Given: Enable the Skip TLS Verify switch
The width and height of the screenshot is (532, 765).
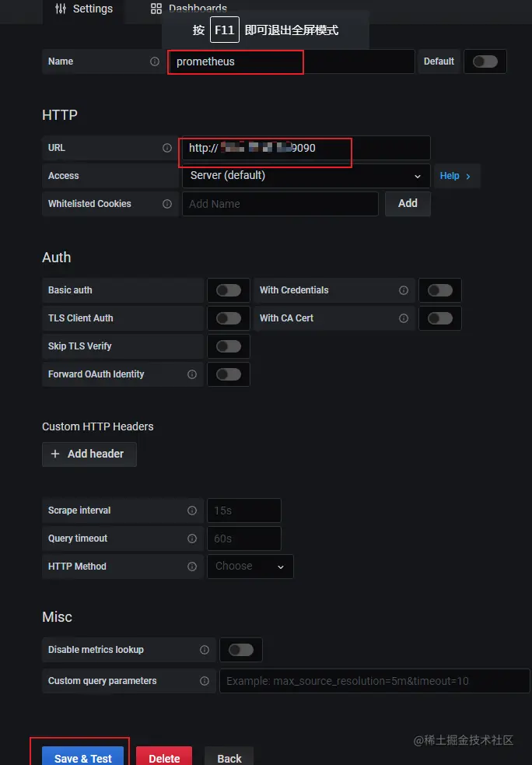Looking at the screenshot, I should click(229, 346).
